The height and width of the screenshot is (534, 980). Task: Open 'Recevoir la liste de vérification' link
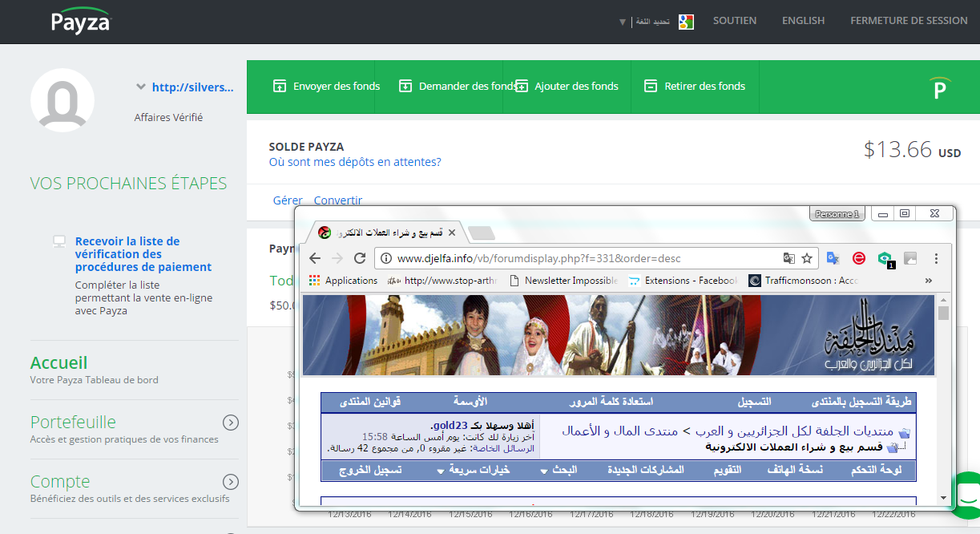click(143, 254)
